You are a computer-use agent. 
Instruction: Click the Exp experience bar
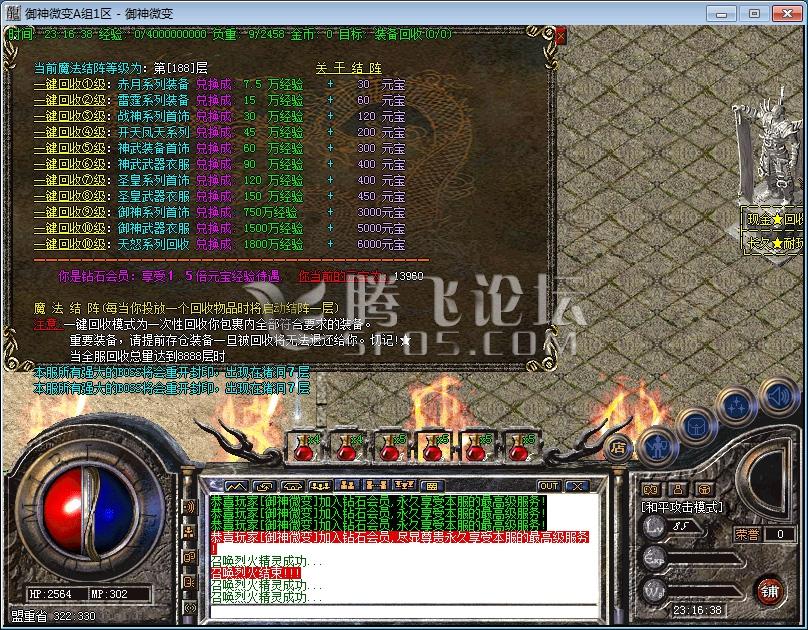coord(694,558)
